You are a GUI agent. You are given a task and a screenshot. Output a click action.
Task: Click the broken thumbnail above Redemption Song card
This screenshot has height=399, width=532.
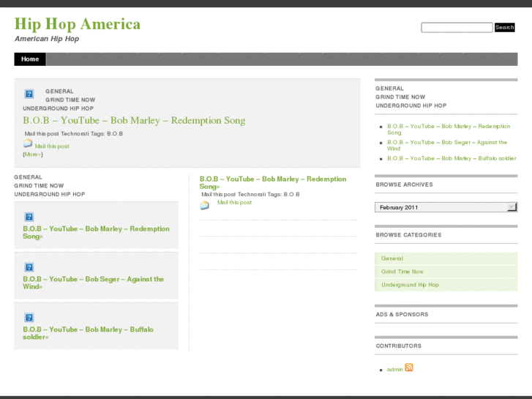(x=29, y=217)
